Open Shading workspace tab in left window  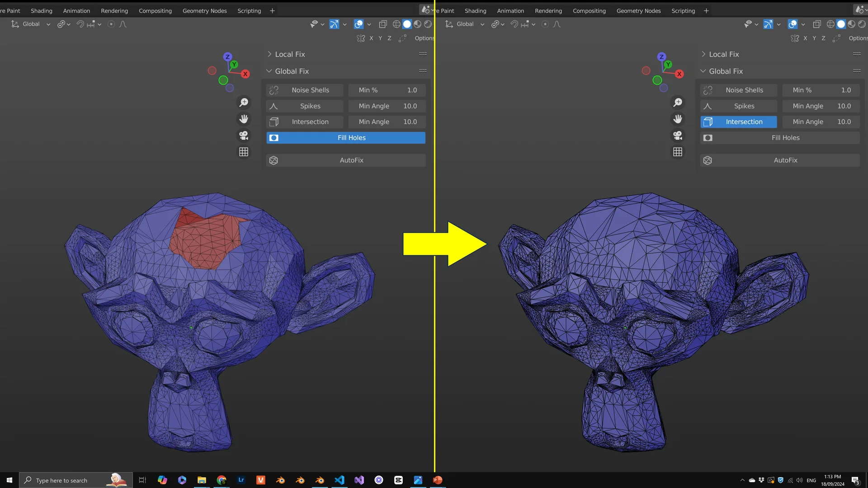pyautogui.click(x=42, y=11)
